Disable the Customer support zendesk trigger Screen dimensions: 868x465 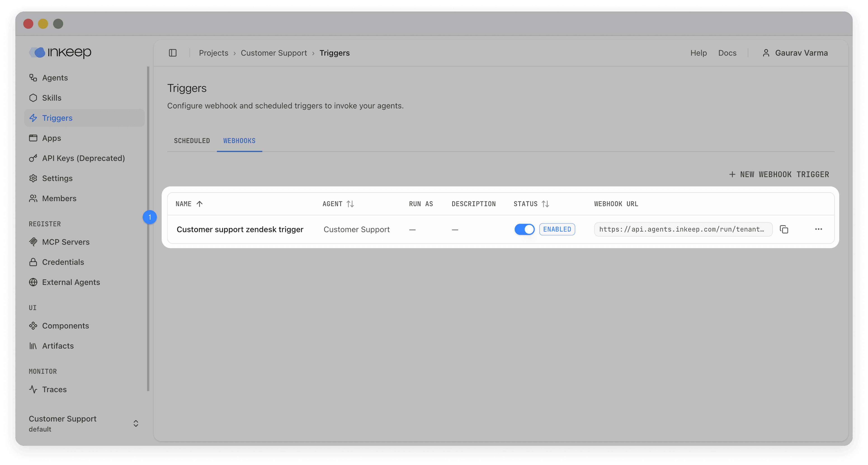click(524, 229)
